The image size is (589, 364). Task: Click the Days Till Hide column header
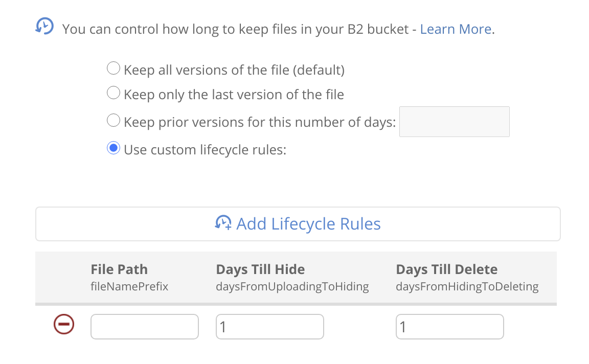coord(260,269)
